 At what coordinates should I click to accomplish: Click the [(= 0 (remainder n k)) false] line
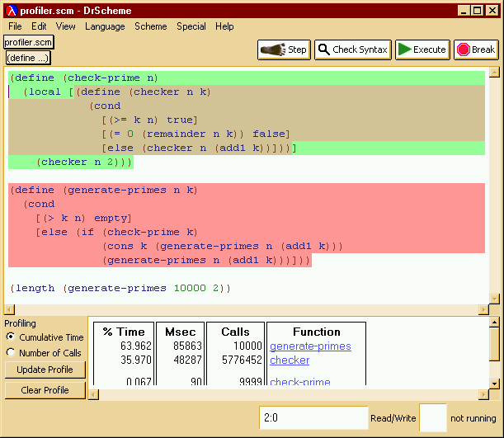[196, 134]
